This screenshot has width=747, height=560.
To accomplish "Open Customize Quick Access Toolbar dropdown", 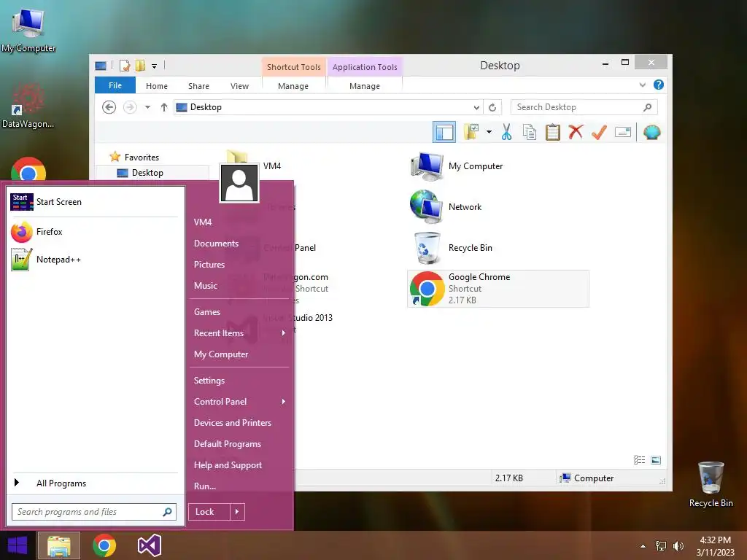I will pos(155,66).
